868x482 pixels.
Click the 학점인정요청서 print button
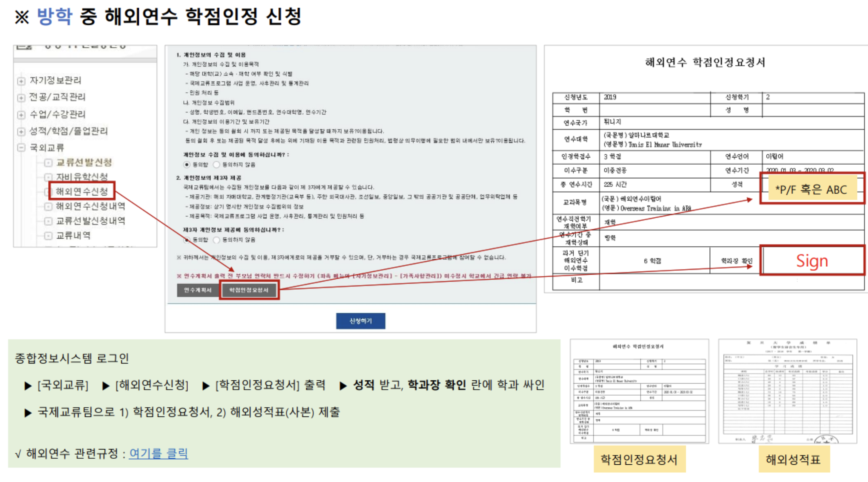[x=249, y=290]
